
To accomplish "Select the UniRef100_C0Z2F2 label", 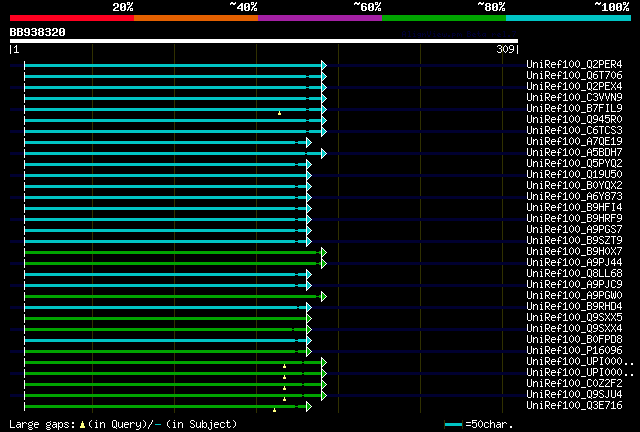I will pos(574,384).
